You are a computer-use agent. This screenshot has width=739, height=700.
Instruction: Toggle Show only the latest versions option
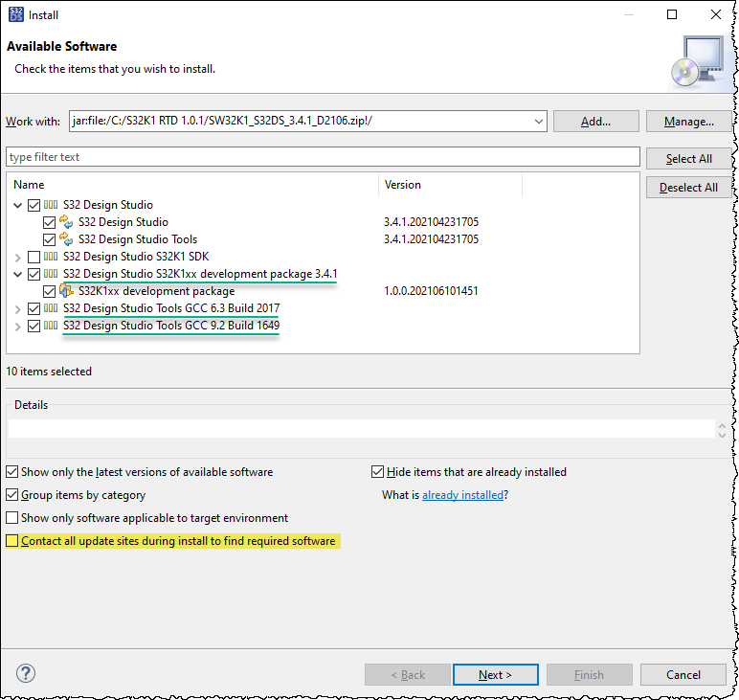click(11, 471)
